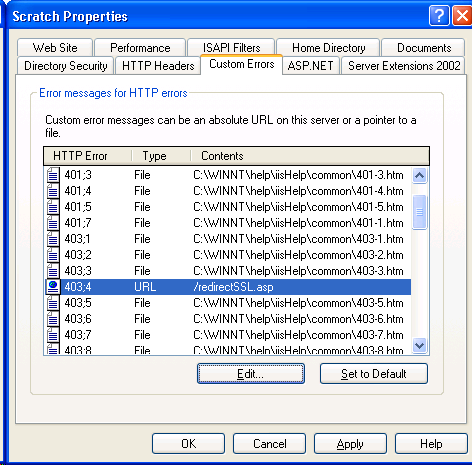The image size is (472, 465).
Task: Select the 403;1 error row text
Action: point(77,239)
